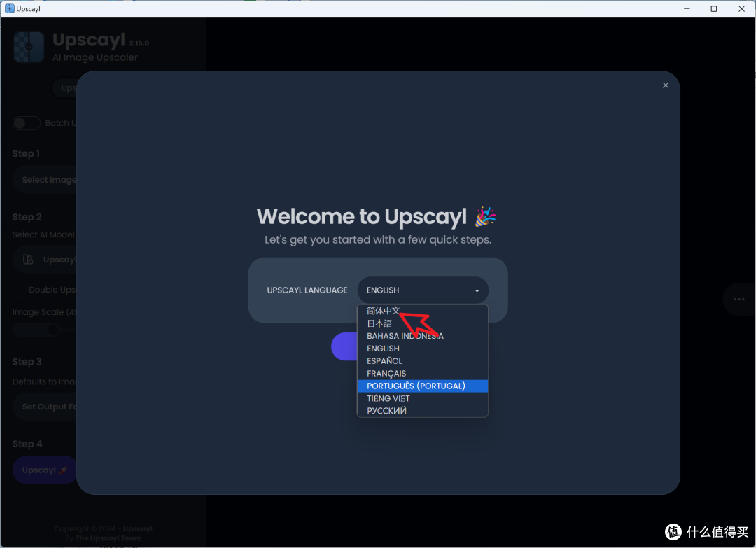The image size is (756, 548).
Task: Close the Upscayl application window
Action: tap(741, 8)
